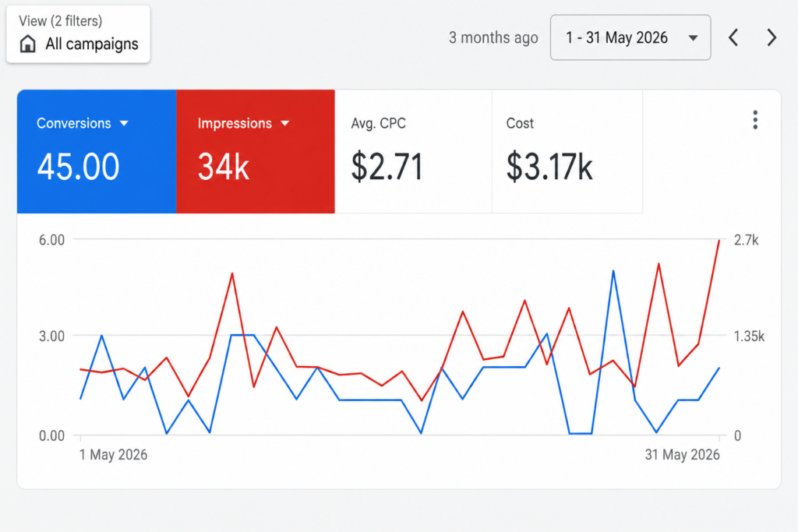Open the Impressions metric dropdown arrow
The height and width of the screenshot is (532, 798).
285,123
